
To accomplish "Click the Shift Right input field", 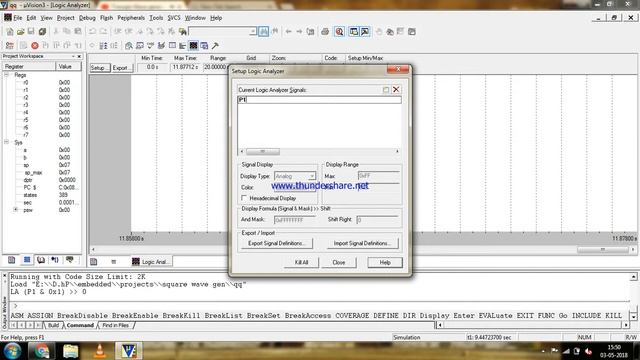I will 378,220.
